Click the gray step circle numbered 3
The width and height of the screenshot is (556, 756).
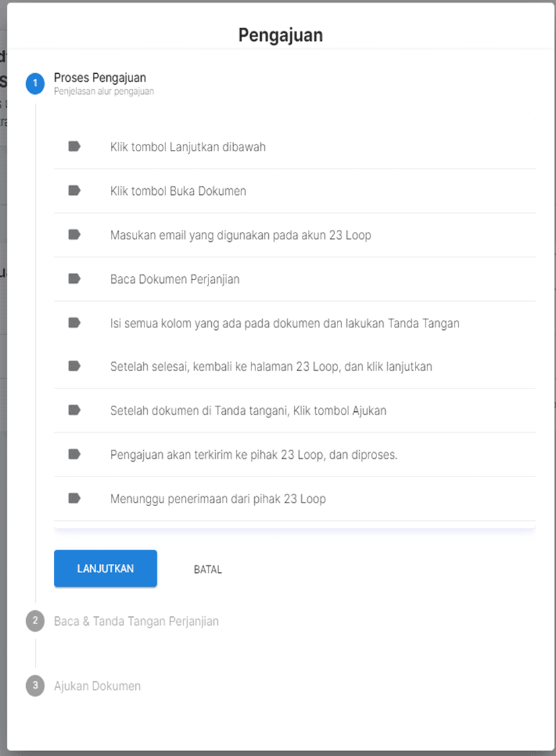(x=34, y=686)
